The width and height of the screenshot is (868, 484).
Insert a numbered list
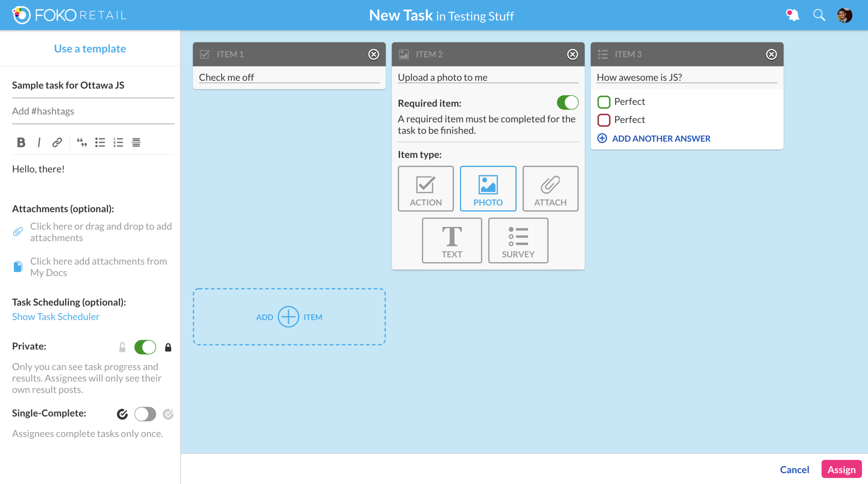point(118,142)
